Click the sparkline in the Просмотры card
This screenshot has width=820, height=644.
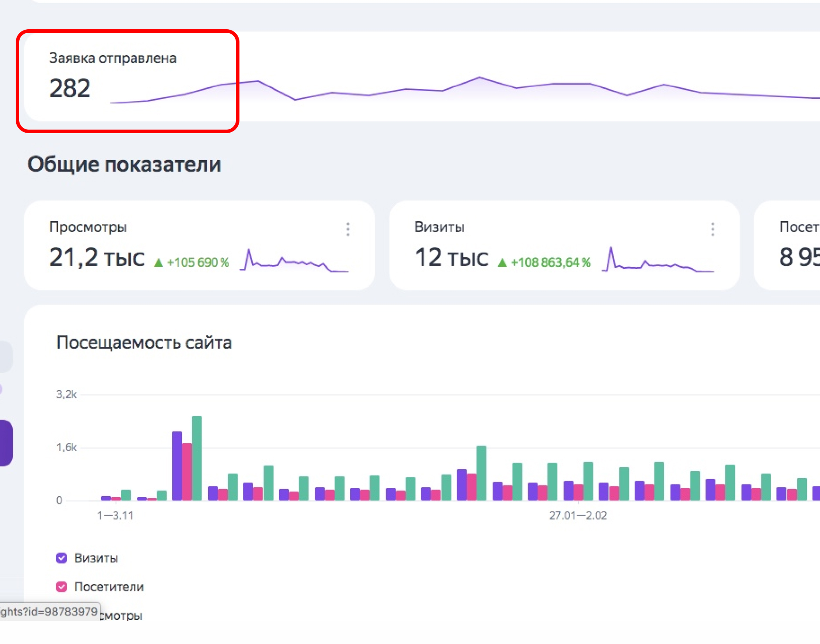click(294, 261)
